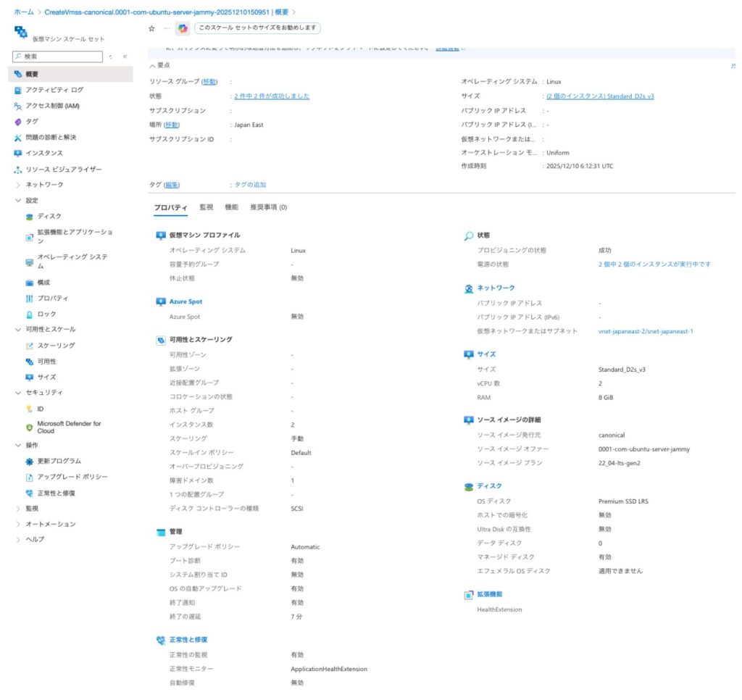Open Microsoft Defender for Cloud shield icon
Image resolution: width=742 pixels, height=700 pixels.
point(30,428)
